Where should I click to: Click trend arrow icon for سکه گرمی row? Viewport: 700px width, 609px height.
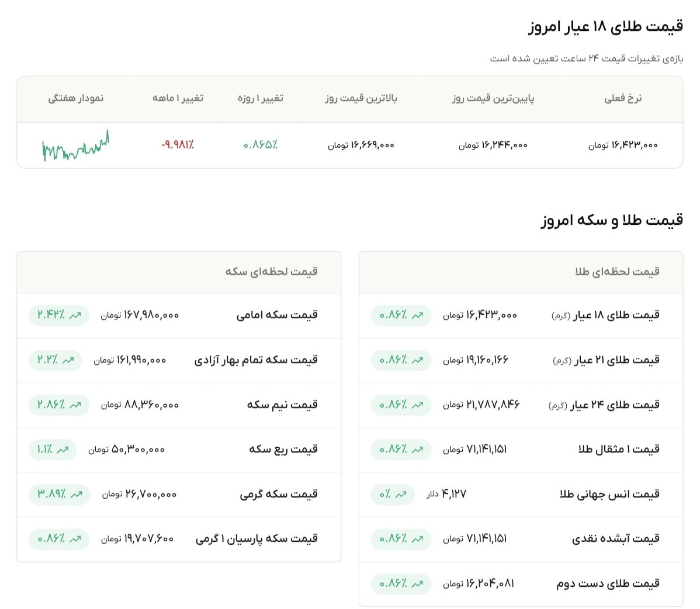point(77,495)
